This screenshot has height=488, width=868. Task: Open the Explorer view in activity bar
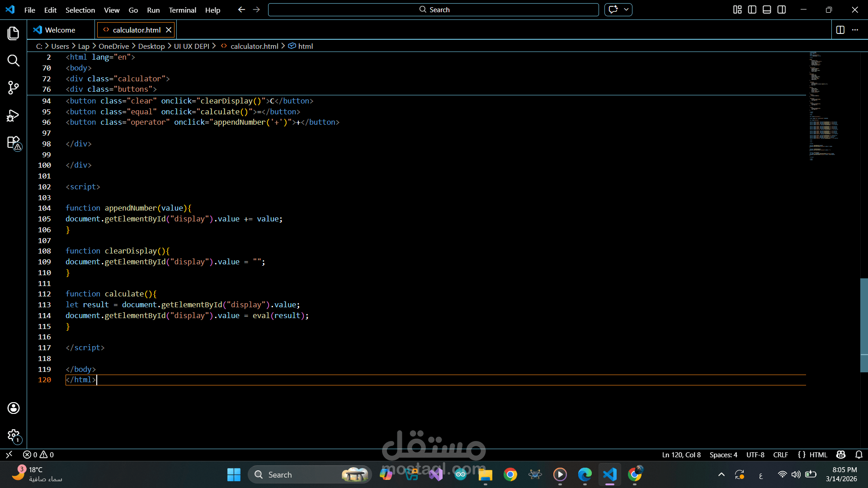click(x=13, y=33)
